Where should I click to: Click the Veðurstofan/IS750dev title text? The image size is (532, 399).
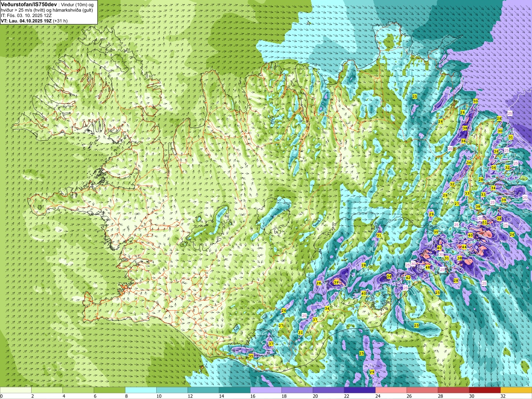29,4
